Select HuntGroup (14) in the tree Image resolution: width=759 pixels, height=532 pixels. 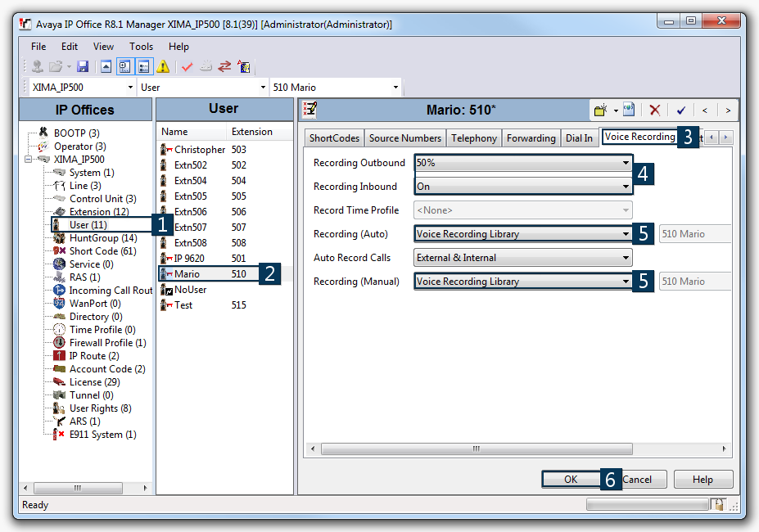click(x=103, y=237)
